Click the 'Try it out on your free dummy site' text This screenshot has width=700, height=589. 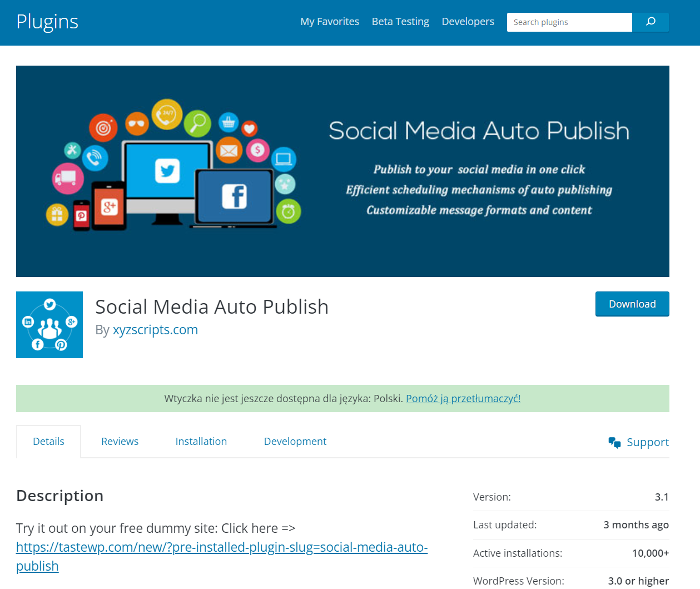[156, 528]
